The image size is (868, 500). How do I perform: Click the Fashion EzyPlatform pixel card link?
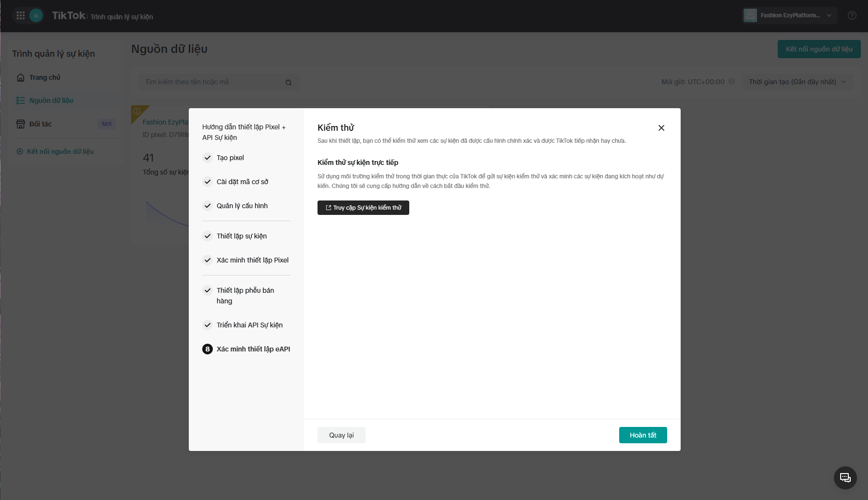pyautogui.click(x=165, y=122)
